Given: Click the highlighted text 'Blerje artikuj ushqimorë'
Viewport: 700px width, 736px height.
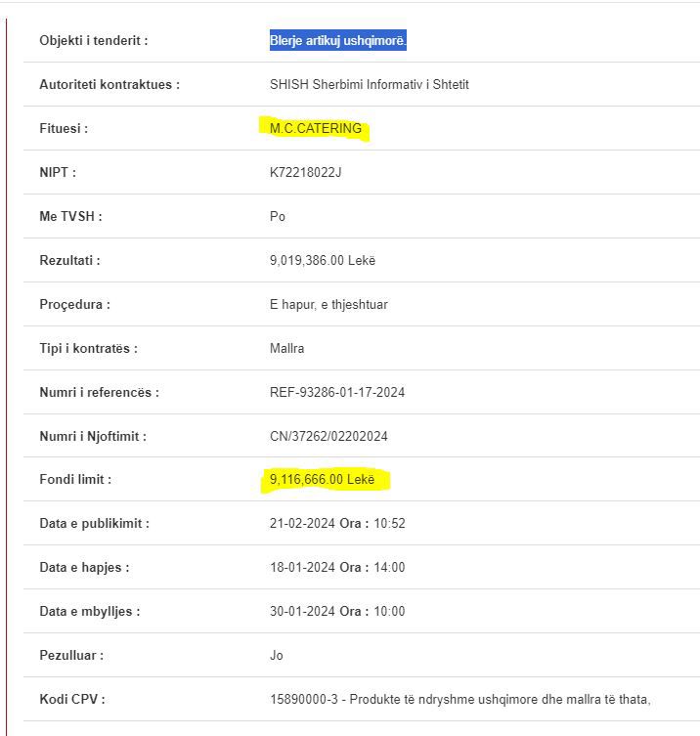Looking at the screenshot, I should 337,40.
